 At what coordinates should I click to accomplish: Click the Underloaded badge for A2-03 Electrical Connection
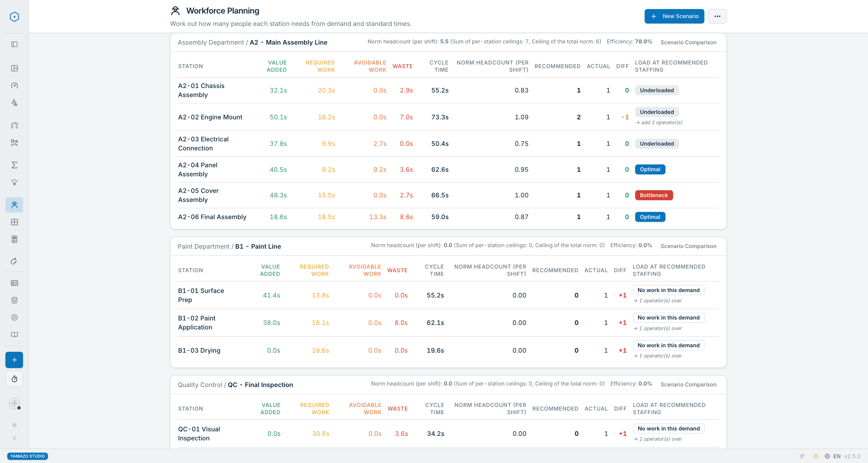657,143
